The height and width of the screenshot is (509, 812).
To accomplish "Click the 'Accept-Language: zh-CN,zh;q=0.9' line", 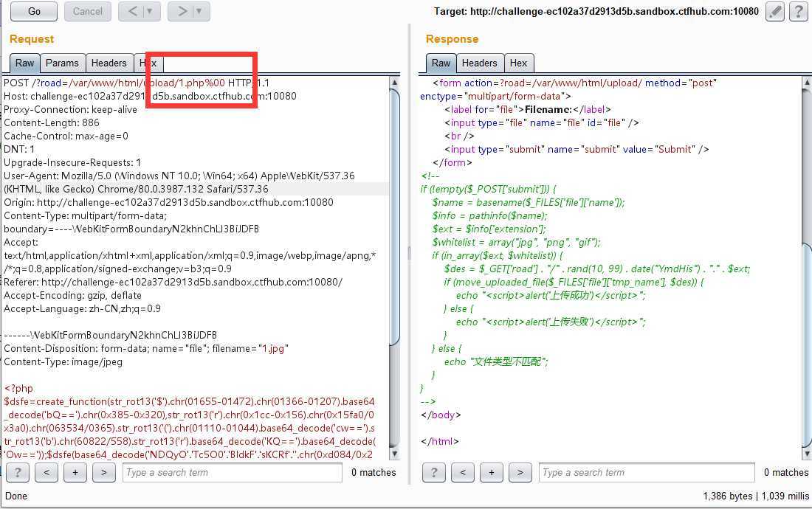I will click(x=83, y=309).
